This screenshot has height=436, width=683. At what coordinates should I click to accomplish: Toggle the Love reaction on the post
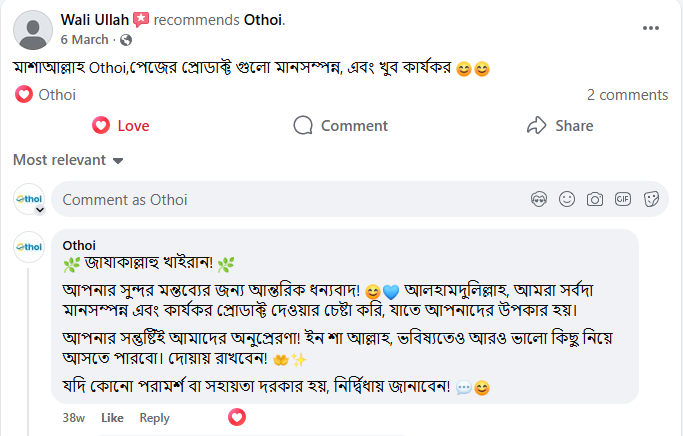(120, 126)
